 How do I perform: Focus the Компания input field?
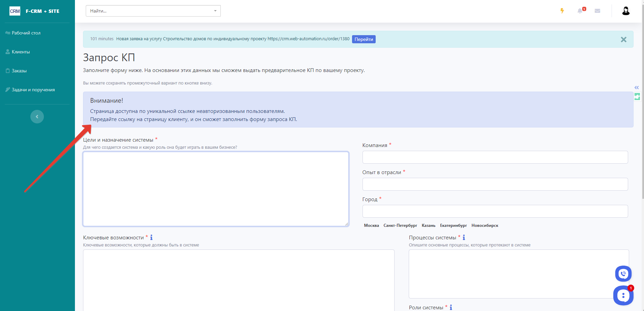pyautogui.click(x=495, y=157)
